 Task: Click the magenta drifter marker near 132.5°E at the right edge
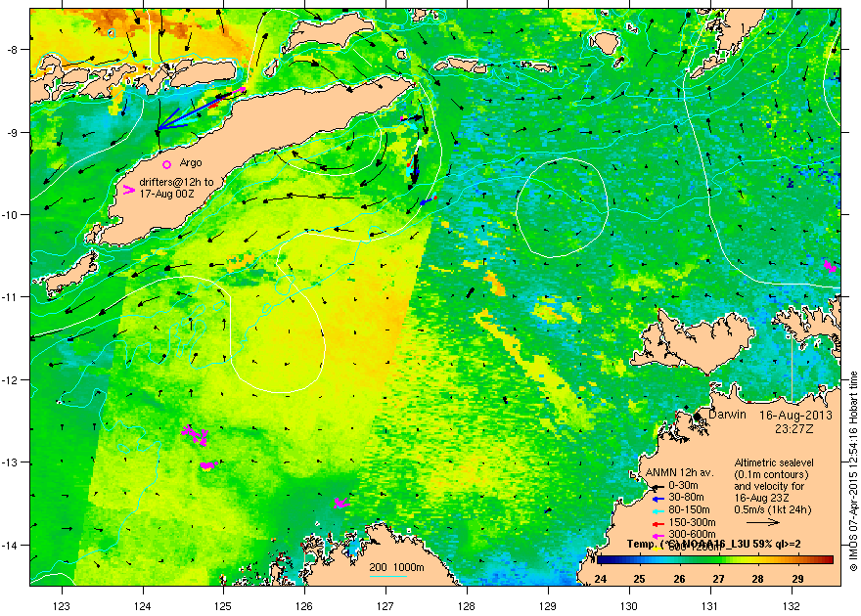point(830,267)
